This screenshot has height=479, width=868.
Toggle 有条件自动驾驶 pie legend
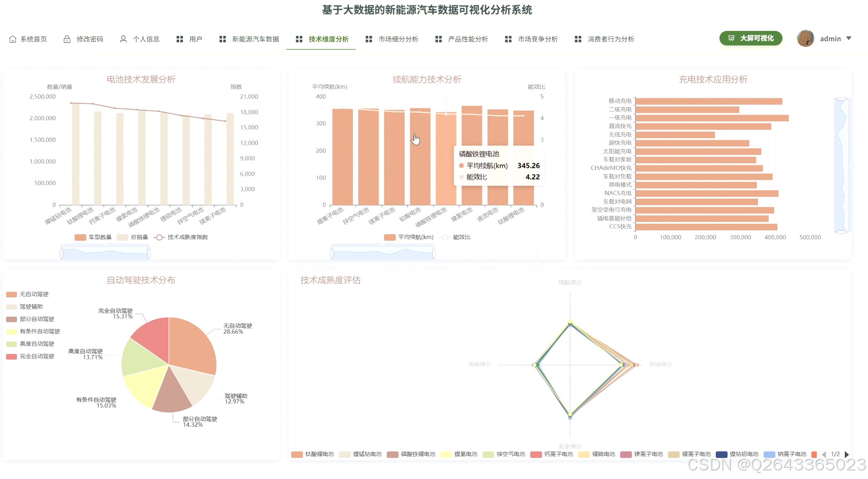[x=33, y=332]
